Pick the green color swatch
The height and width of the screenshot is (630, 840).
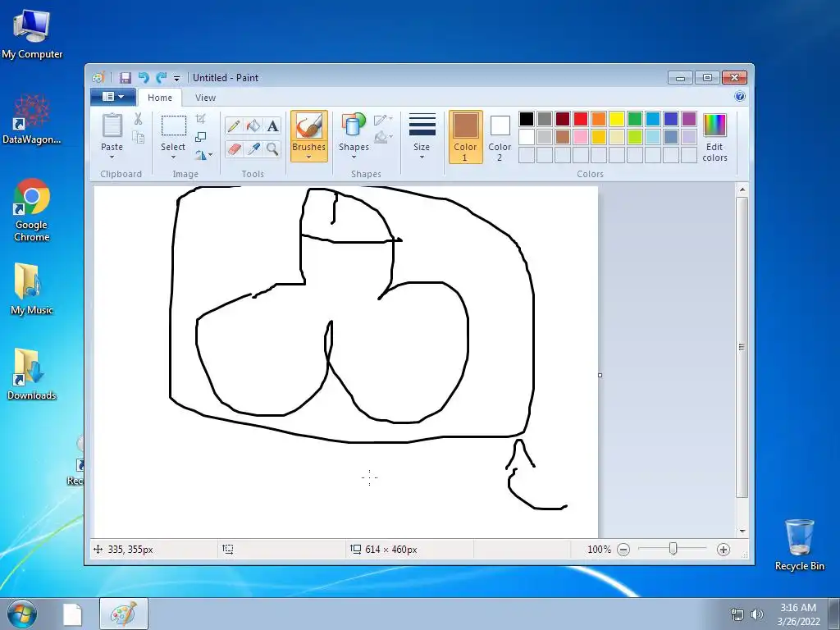[635, 119]
